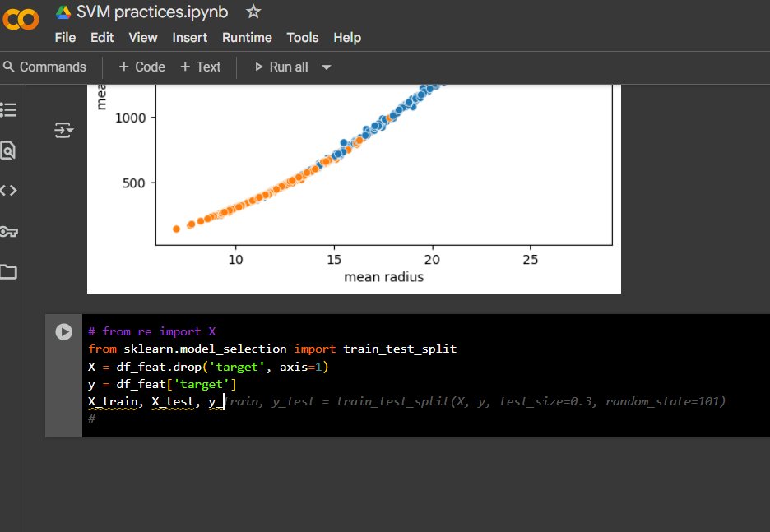Insert a new text cell with + Text

(201, 67)
